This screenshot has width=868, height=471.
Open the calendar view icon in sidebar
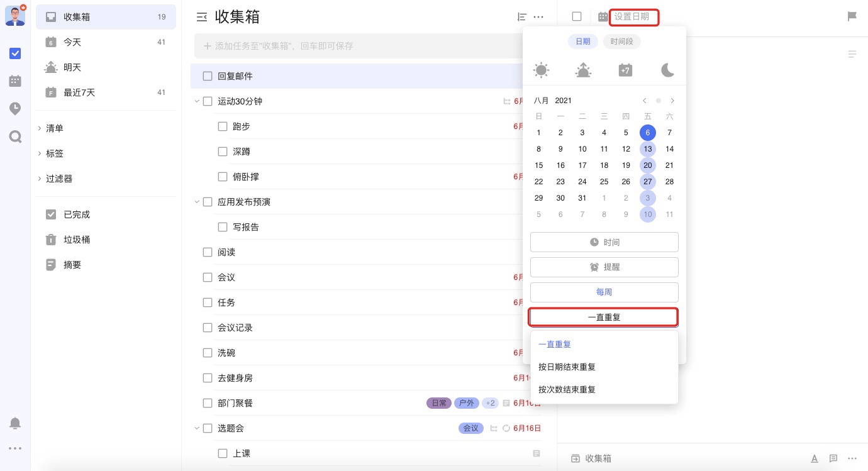[x=15, y=80]
